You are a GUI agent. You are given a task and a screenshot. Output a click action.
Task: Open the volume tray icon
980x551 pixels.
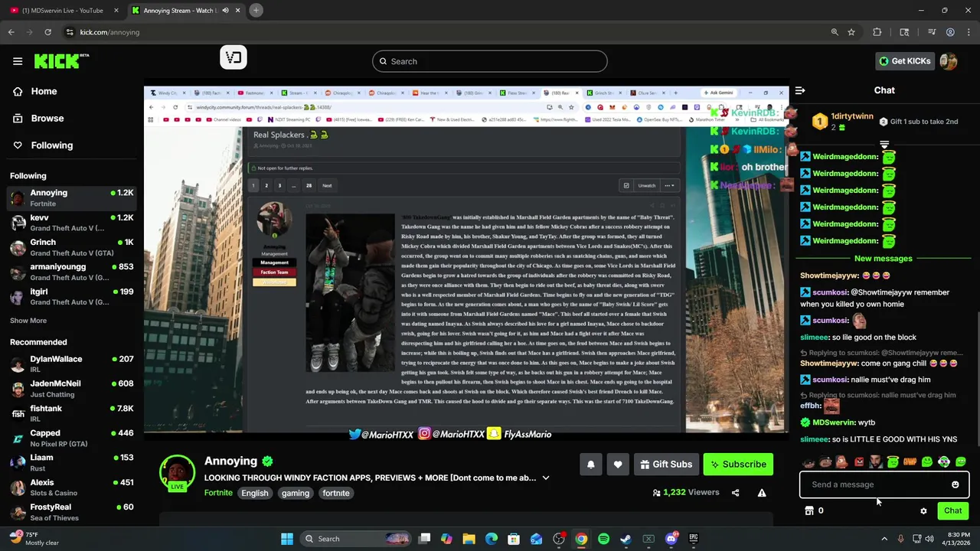(929, 539)
